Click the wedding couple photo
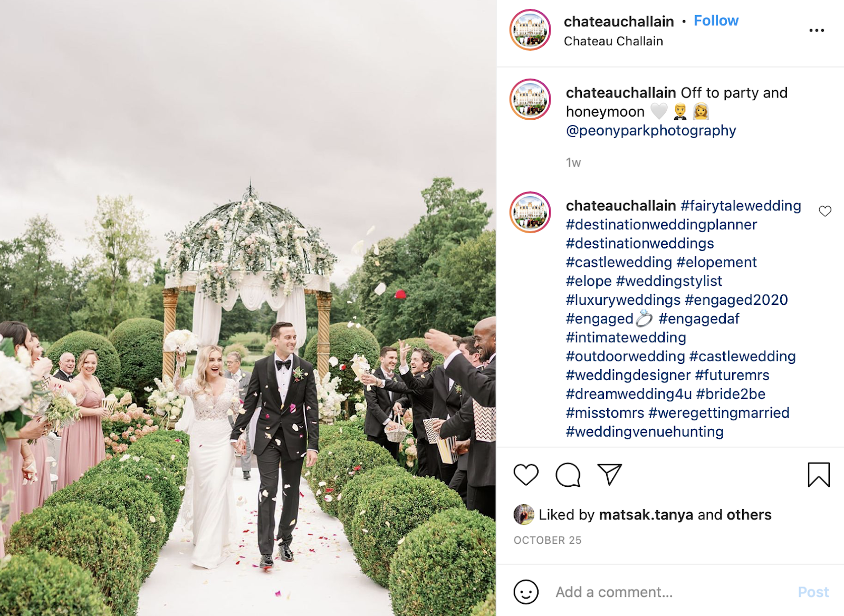844x616 pixels. [x=248, y=308]
